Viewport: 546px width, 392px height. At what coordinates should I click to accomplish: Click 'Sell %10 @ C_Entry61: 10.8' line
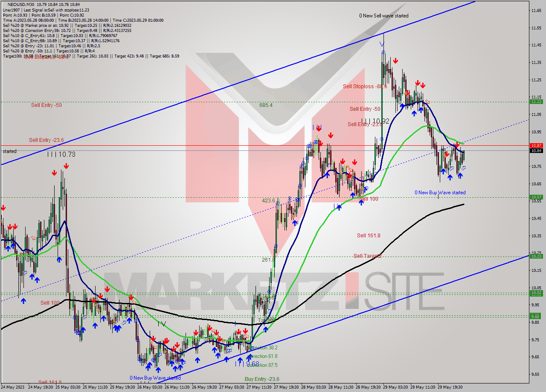coord(61,35)
